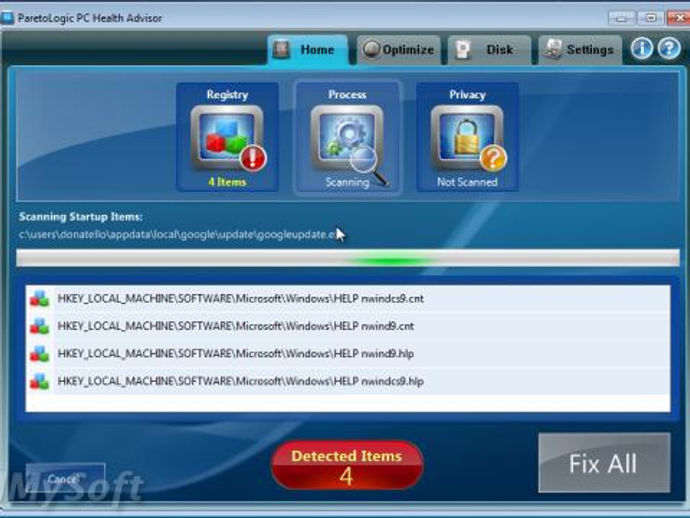This screenshot has height=518, width=690.
Task: Click the red Detected Items counter
Action: 347,466
